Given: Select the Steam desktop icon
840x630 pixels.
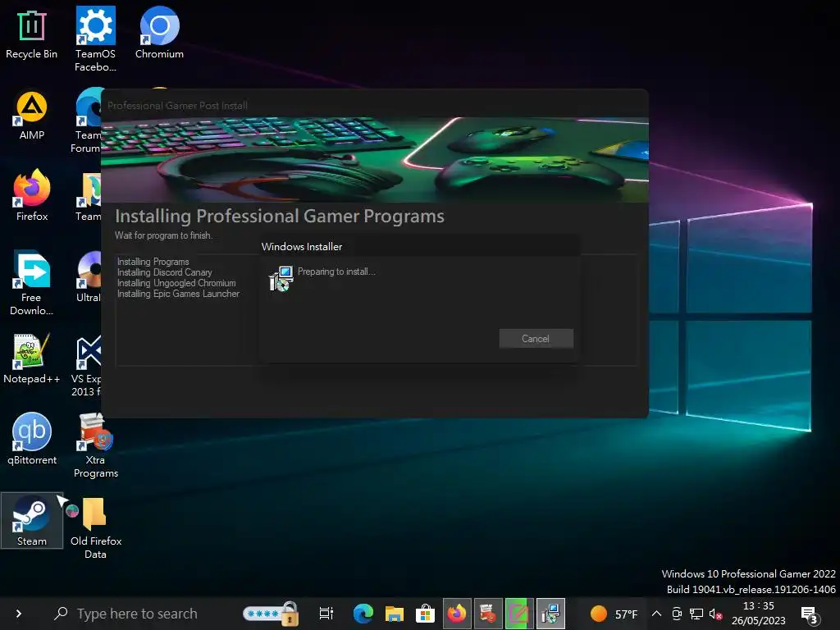Looking at the screenshot, I should [x=32, y=521].
